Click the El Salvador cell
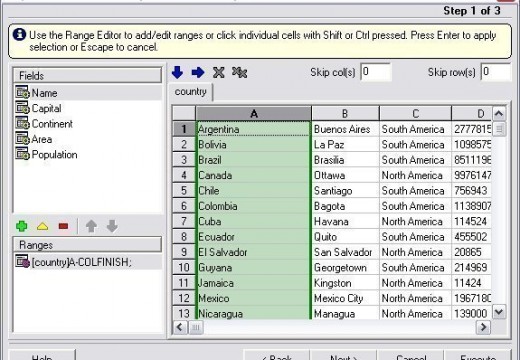The width and height of the screenshot is (520, 360). 254,252
